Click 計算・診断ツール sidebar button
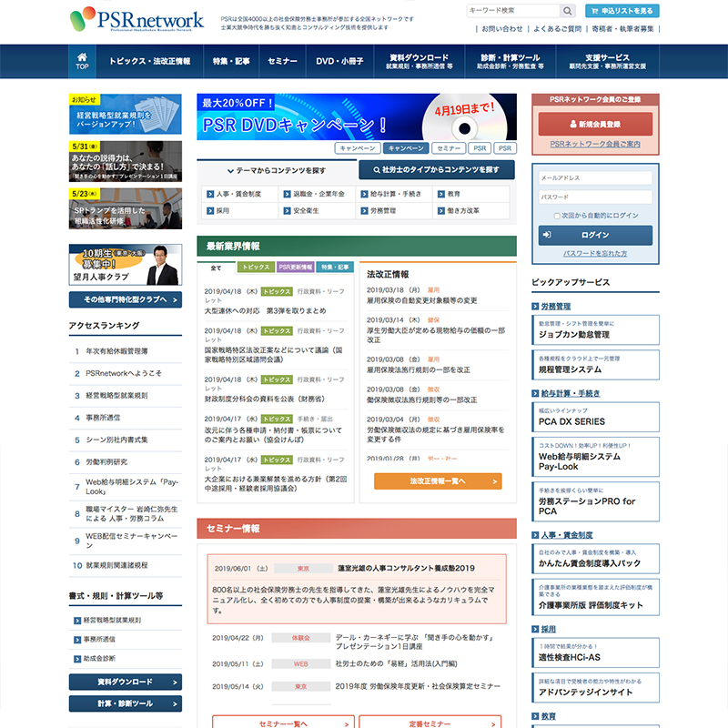 (126, 703)
